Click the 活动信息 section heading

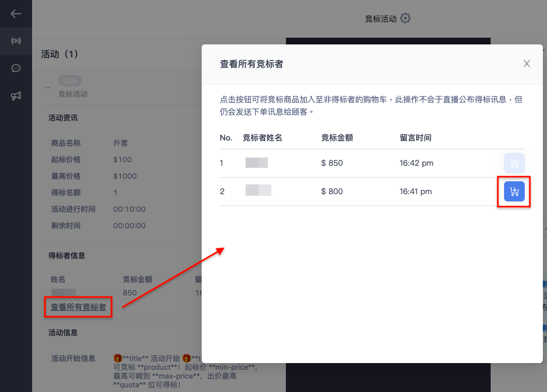[63, 333]
